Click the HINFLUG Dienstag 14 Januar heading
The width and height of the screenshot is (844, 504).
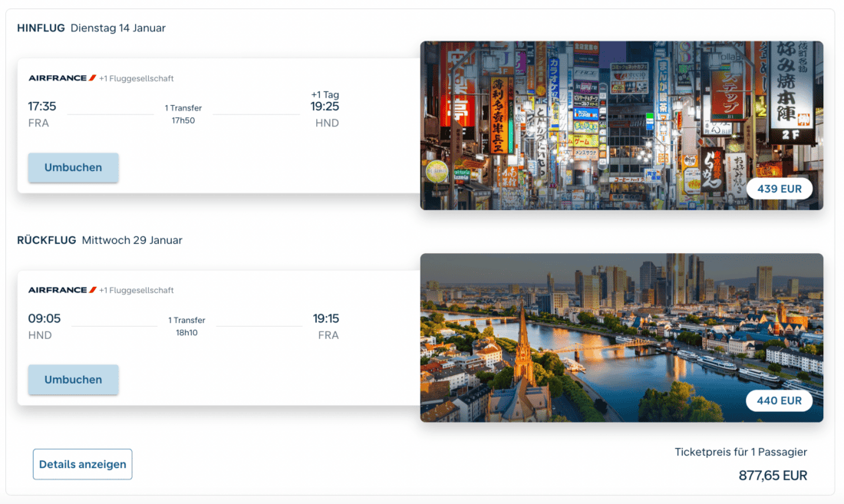[91, 28]
